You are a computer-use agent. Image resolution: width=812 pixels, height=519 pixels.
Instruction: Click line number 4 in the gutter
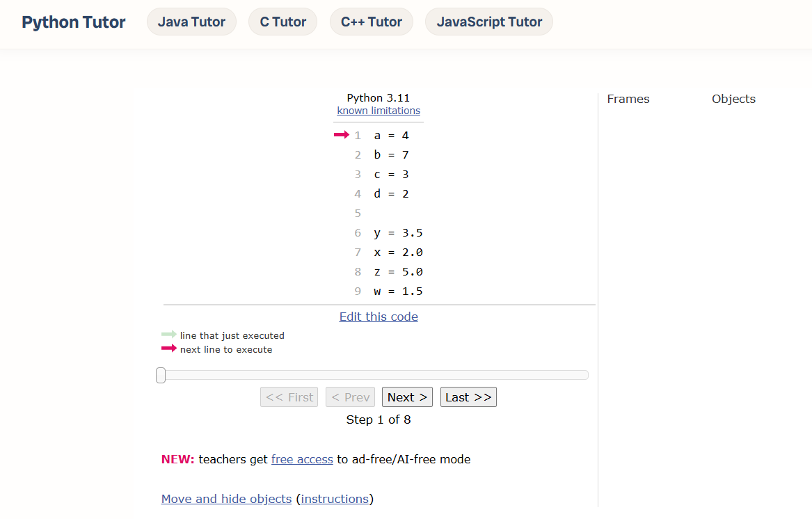pos(358,193)
